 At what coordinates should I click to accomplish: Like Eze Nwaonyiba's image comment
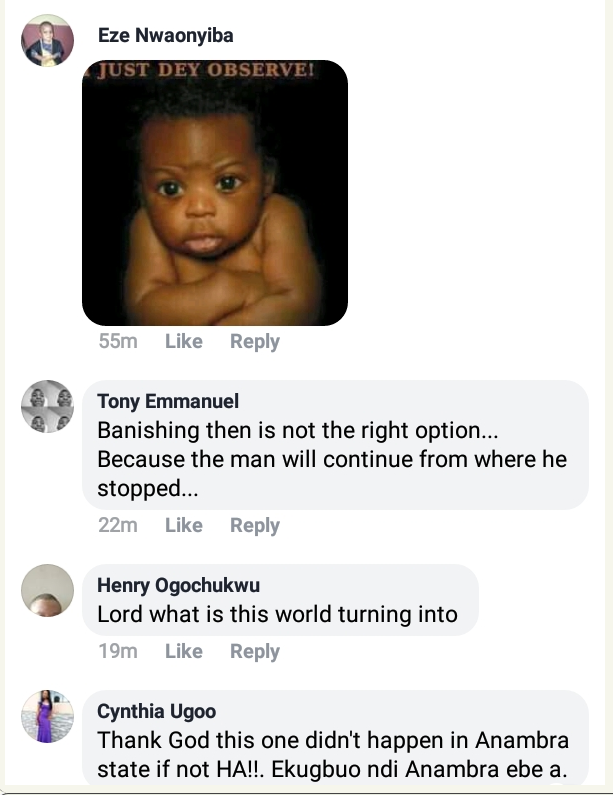pos(184,342)
